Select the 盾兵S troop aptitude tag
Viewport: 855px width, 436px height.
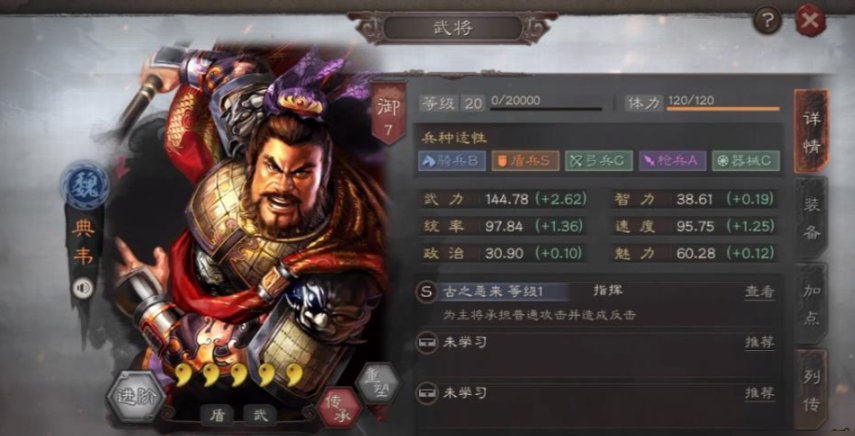pyautogui.click(x=525, y=161)
